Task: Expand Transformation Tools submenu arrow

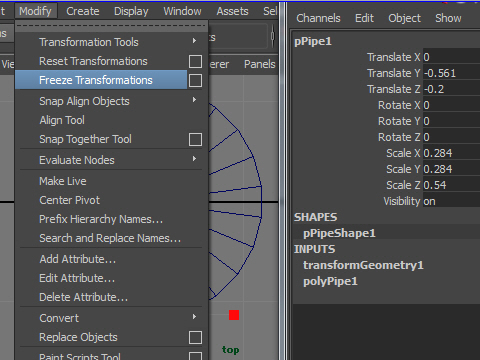Action: click(194, 41)
